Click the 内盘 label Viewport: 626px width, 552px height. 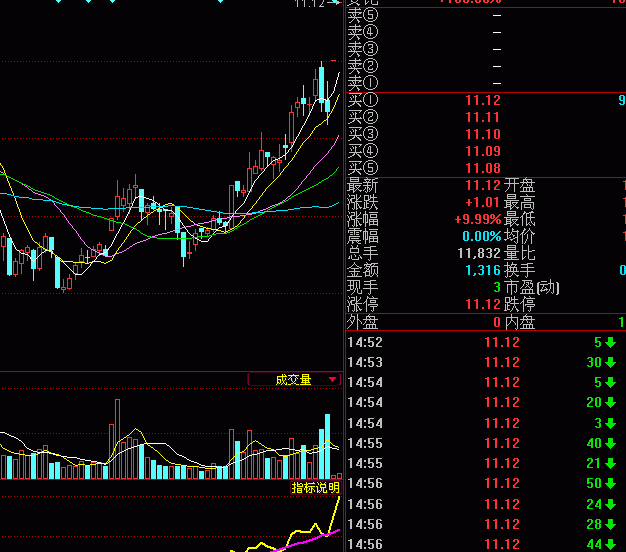(520, 322)
